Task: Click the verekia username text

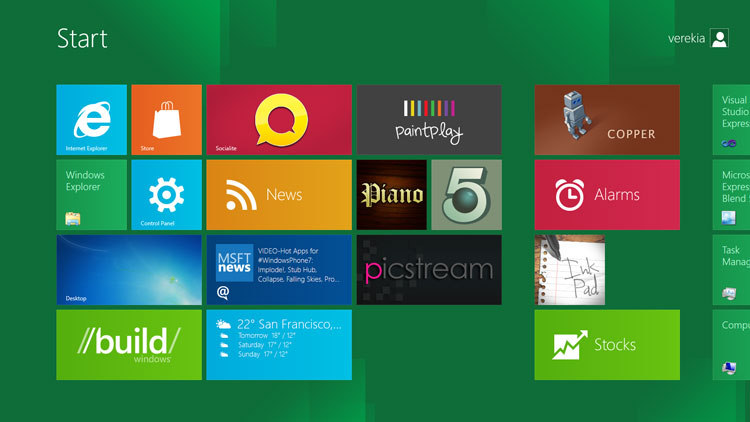Action: pyautogui.click(x=686, y=38)
